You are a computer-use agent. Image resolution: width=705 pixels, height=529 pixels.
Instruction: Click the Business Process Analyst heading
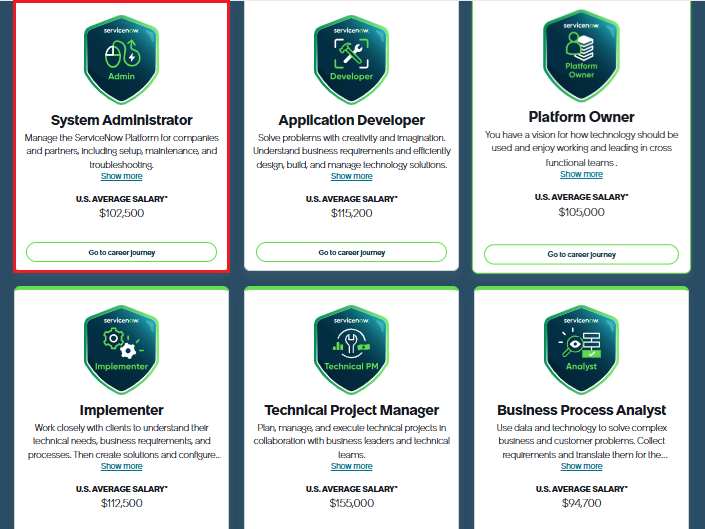581,410
